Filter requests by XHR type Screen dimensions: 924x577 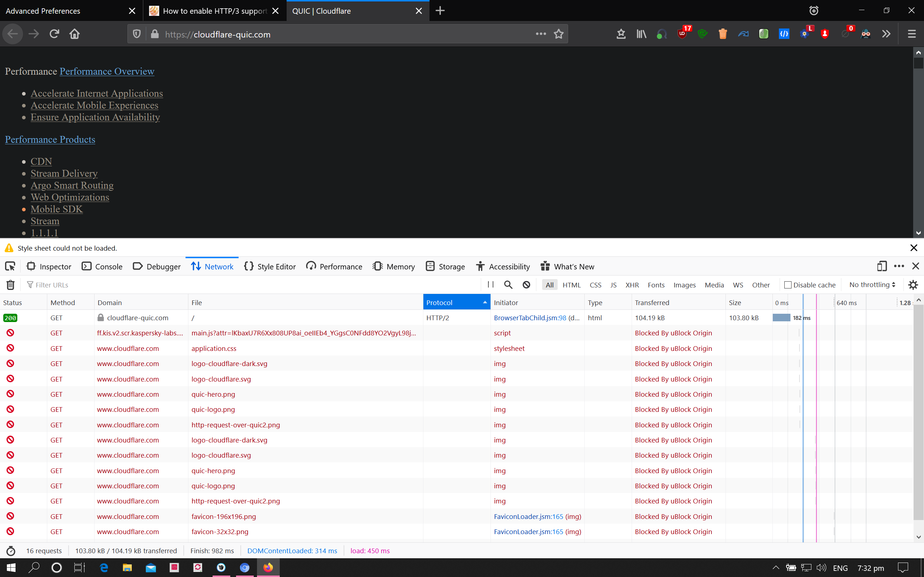coord(632,285)
